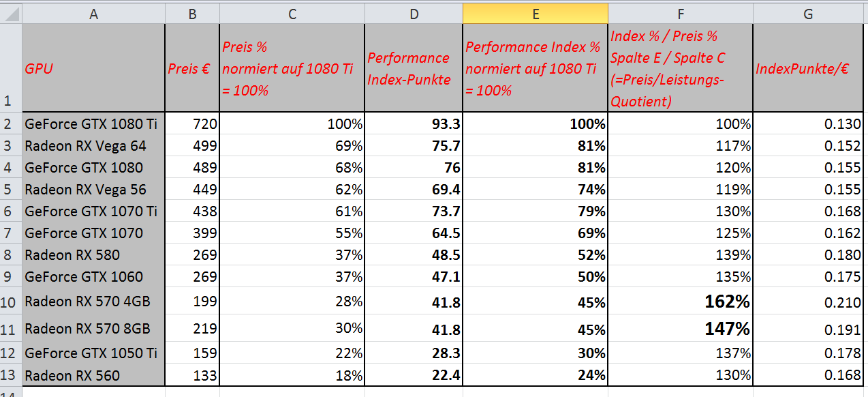
Task: Click the 69% cell in Vega 64 row
Action: pyautogui.click(x=292, y=146)
